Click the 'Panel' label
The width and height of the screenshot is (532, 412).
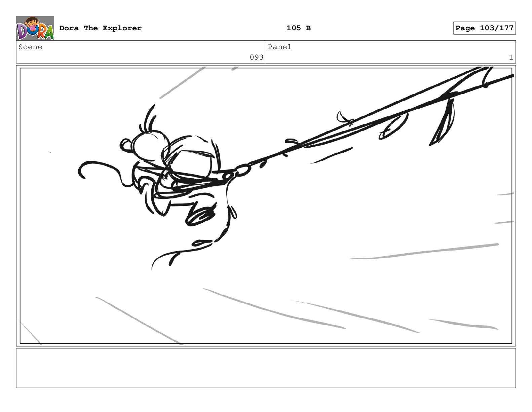280,47
